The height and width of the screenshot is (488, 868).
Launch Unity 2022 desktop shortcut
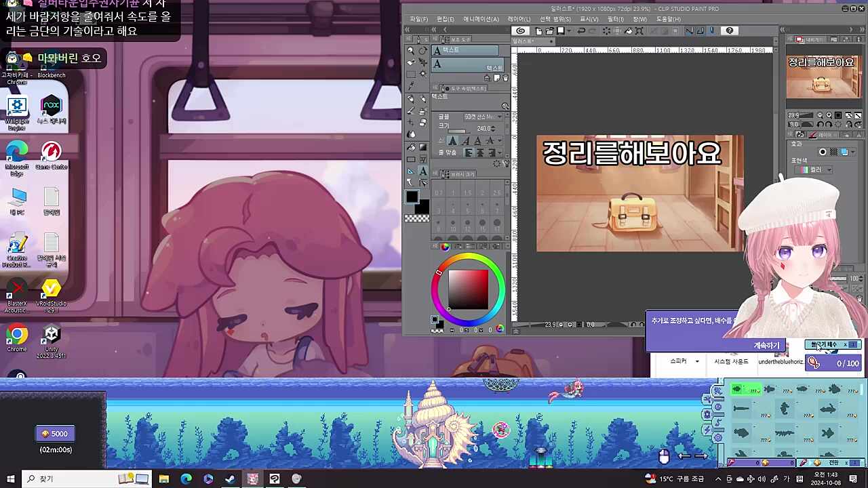click(x=52, y=341)
